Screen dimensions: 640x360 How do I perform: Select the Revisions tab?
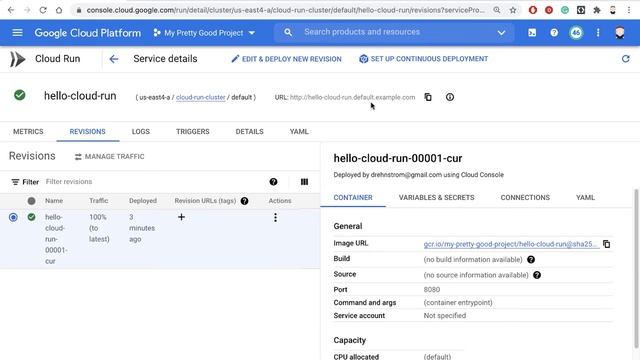87,132
